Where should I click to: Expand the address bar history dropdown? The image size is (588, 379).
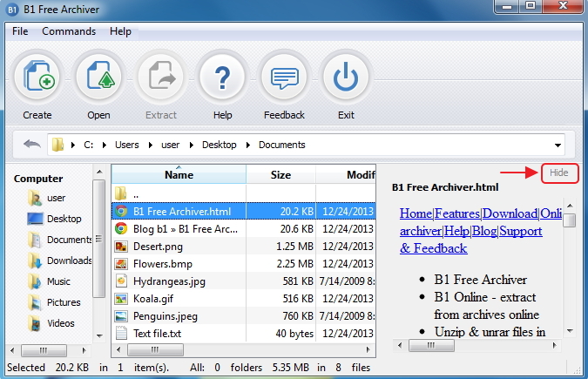(558, 146)
